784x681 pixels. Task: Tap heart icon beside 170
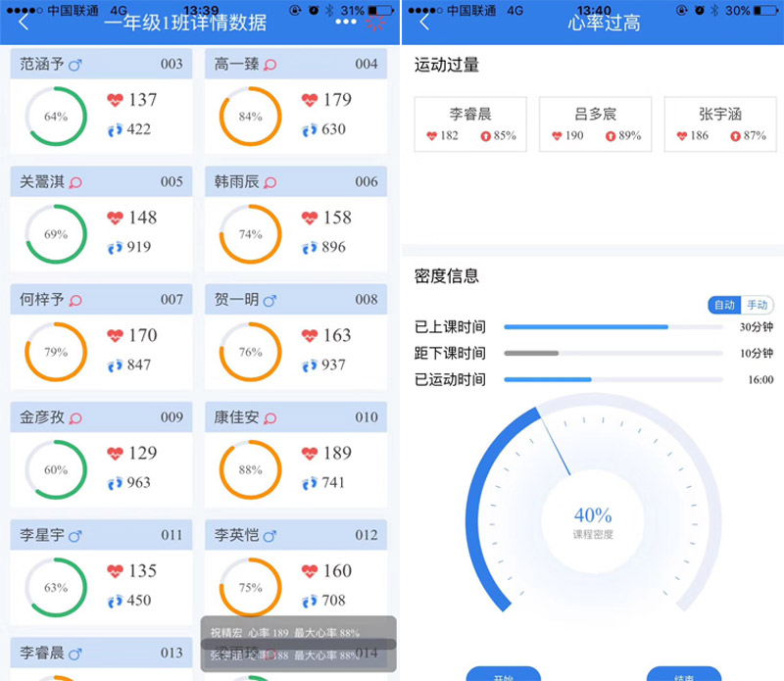[x=115, y=335]
